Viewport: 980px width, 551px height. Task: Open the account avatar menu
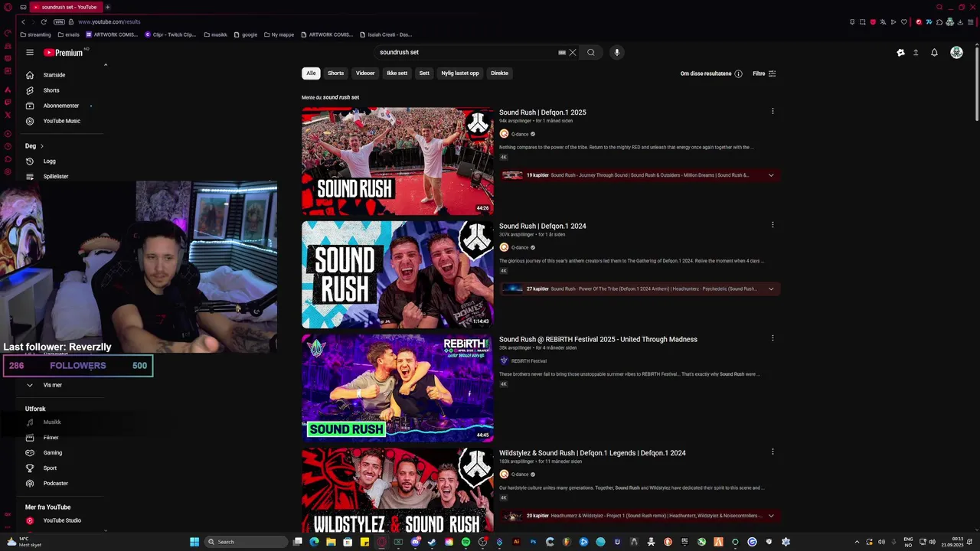coord(956,52)
